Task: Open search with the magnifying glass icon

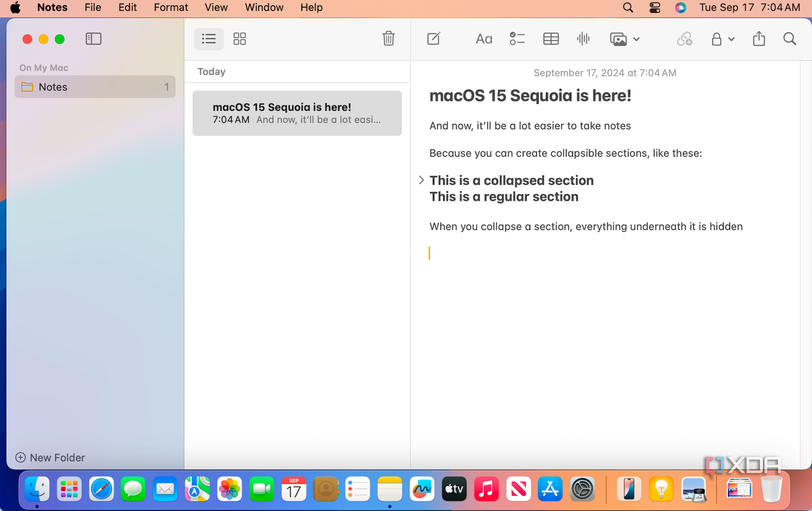Action: click(789, 38)
